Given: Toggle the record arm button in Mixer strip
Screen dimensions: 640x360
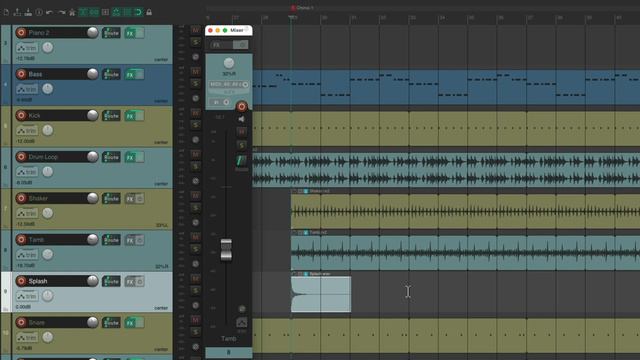Looking at the screenshot, I should click(242, 107).
